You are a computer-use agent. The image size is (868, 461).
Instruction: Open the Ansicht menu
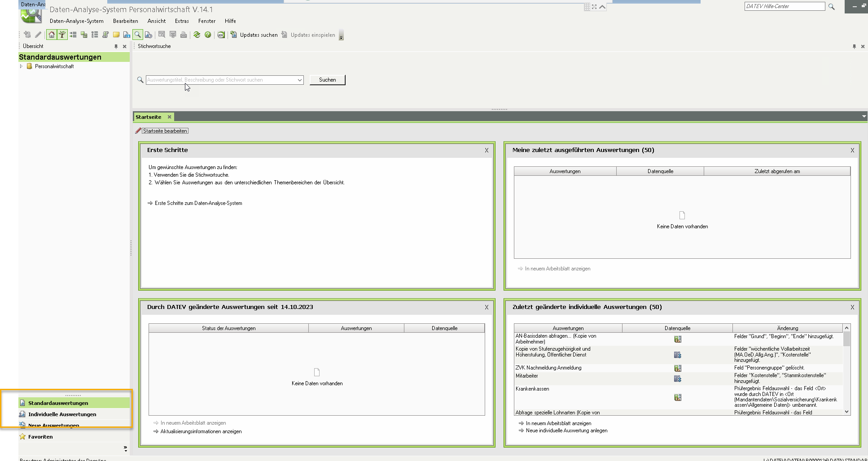click(156, 21)
